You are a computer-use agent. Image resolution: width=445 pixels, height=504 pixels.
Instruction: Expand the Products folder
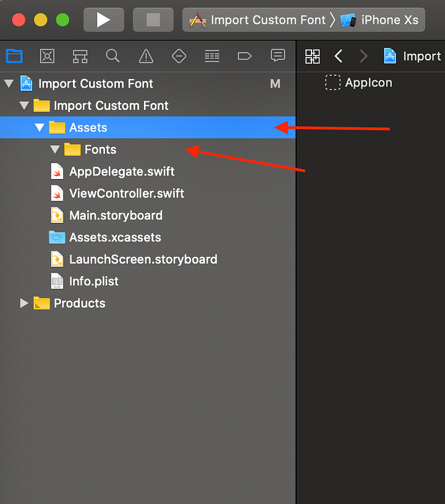tap(23, 303)
